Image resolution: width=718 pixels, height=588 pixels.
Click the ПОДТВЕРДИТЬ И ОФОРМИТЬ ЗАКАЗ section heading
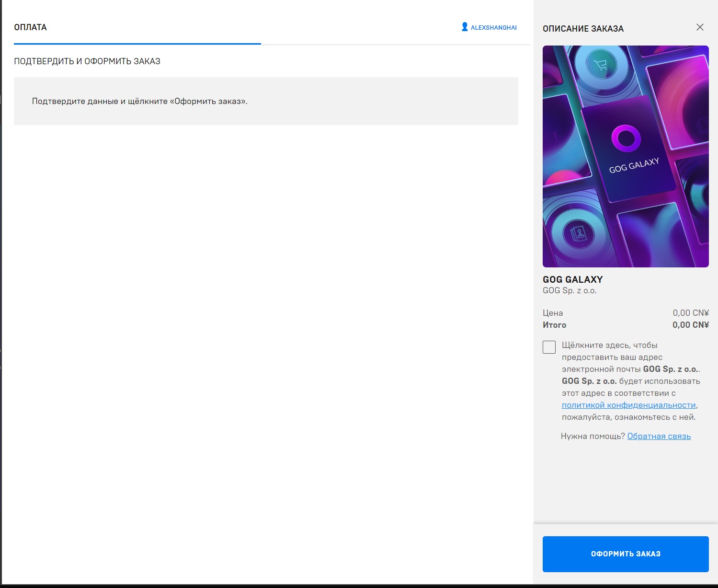point(87,61)
